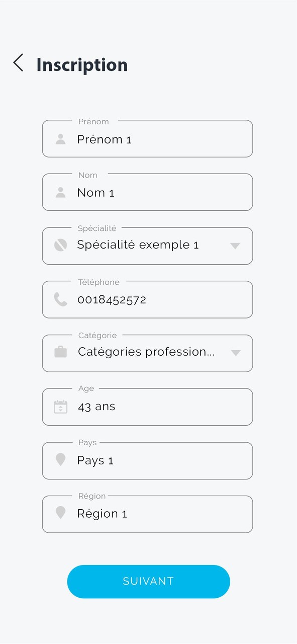Click the person icon beside Nom 1

(x=60, y=192)
